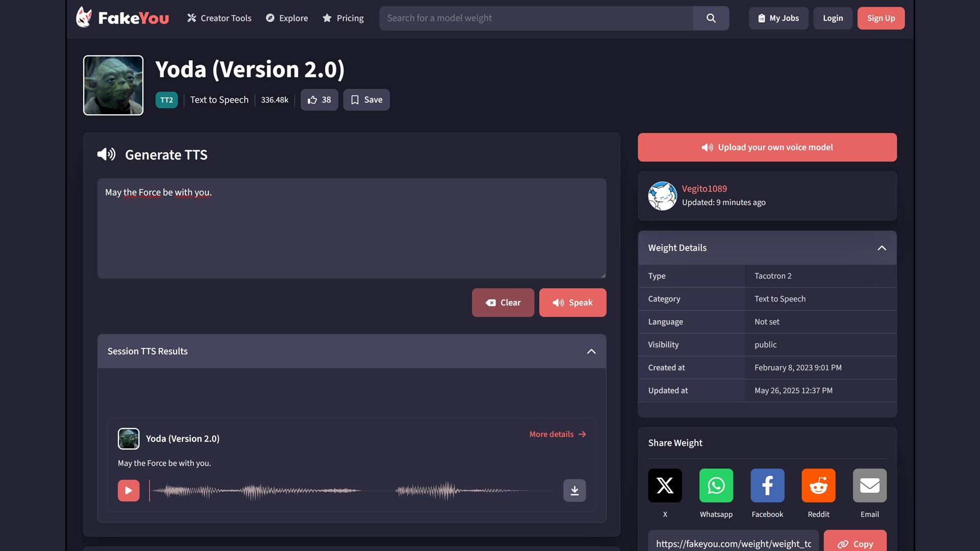The image size is (980, 551).
Task: Share weight via Whatsapp icon
Action: coord(716,485)
